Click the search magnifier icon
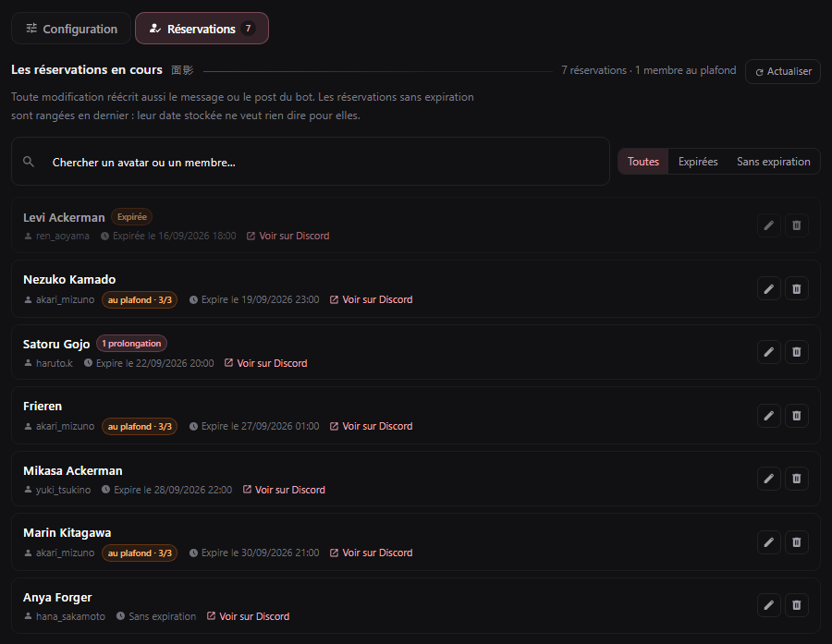The image size is (832, 644). [x=29, y=162]
